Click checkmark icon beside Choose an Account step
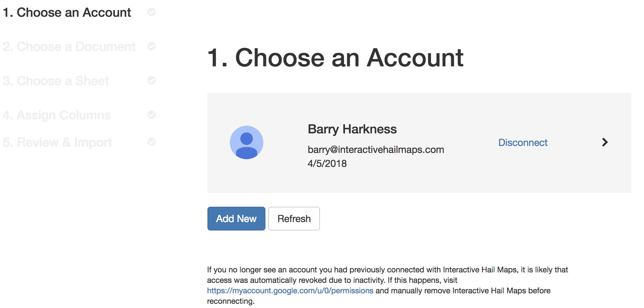The height and width of the screenshot is (308, 644). point(152,12)
